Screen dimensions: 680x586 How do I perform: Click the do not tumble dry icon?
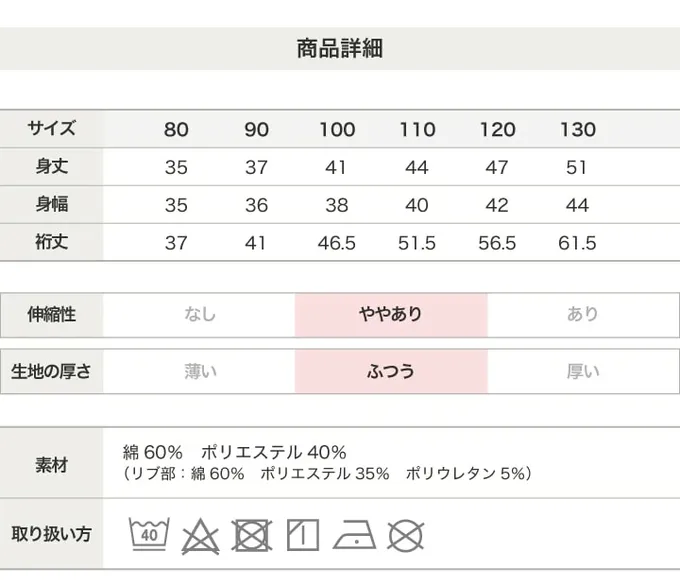(x=251, y=535)
